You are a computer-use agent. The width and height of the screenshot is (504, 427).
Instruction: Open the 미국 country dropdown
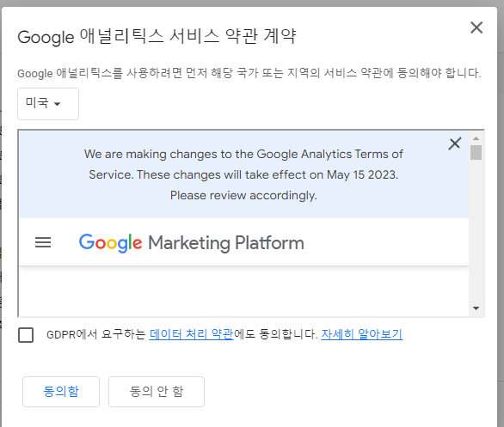(48, 104)
